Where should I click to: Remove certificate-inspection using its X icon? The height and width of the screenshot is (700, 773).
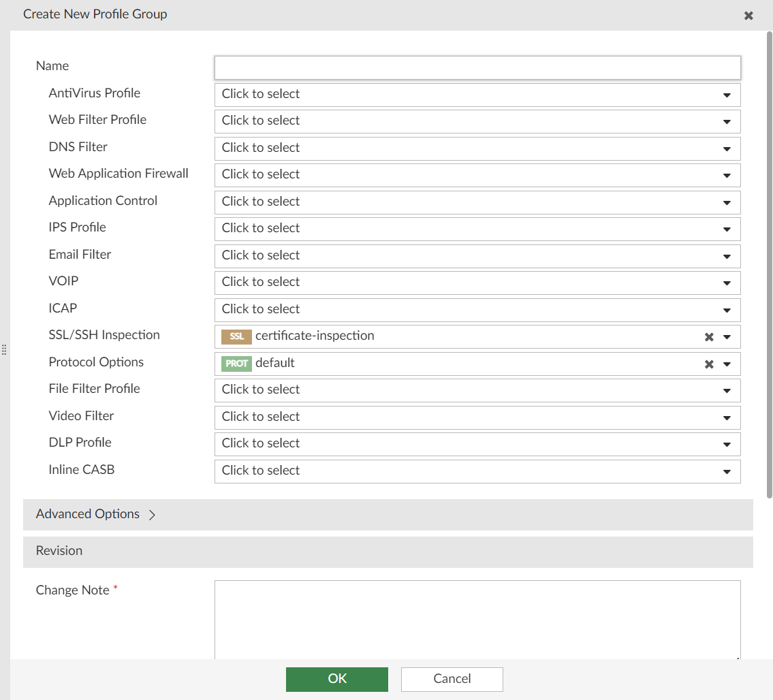coord(708,336)
